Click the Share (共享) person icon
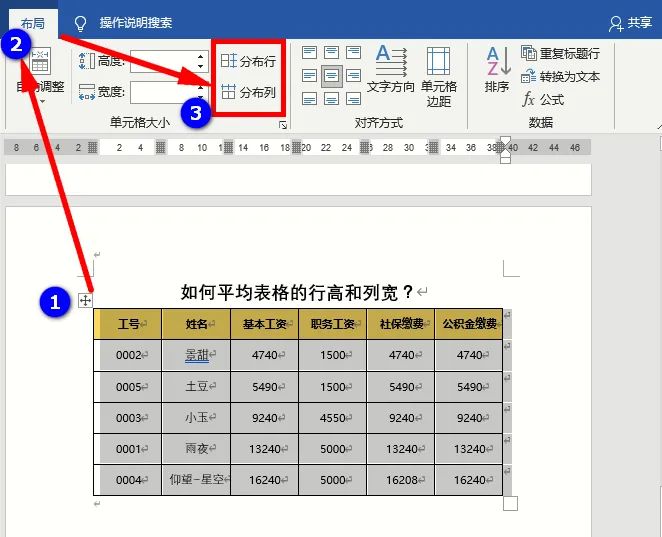The height and width of the screenshot is (537, 662). click(x=616, y=24)
